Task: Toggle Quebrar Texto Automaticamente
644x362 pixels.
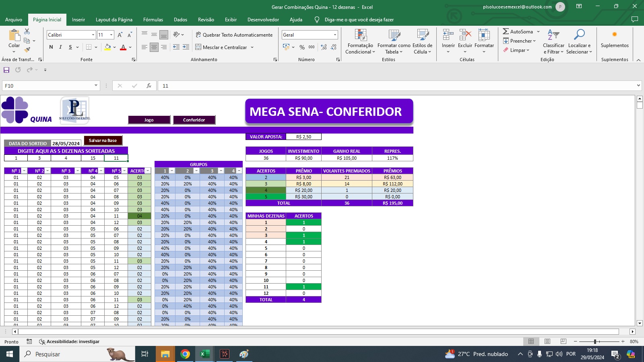Action: point(234,35)
